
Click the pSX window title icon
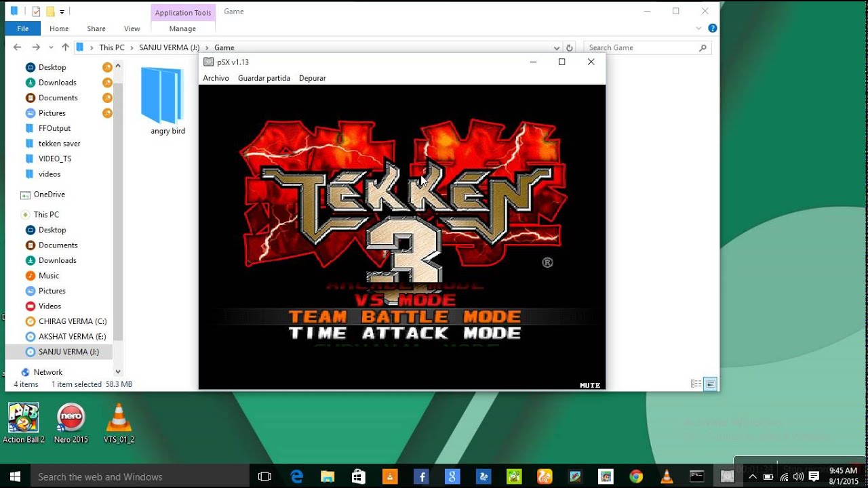pos(209,62)
